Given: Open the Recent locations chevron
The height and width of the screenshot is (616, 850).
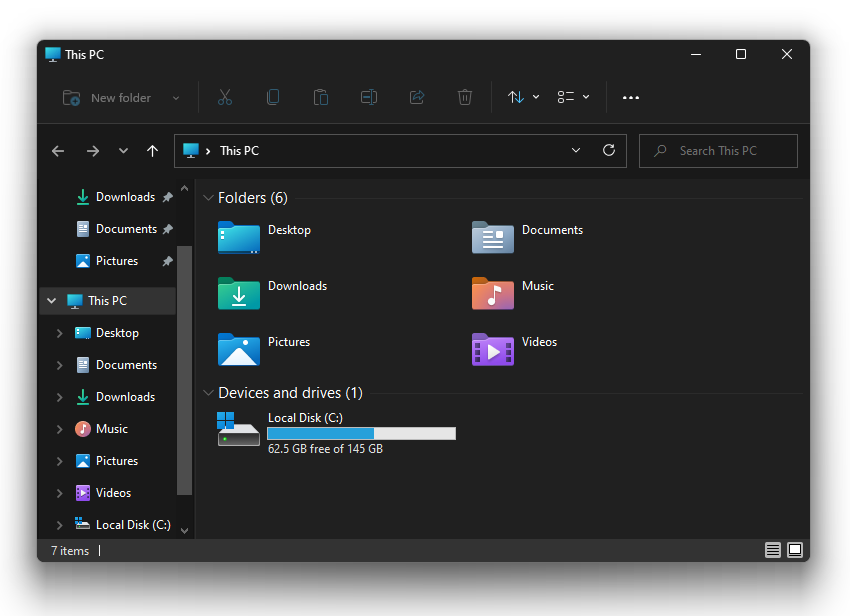Looking at the screenshot, I should coord(124,151).
